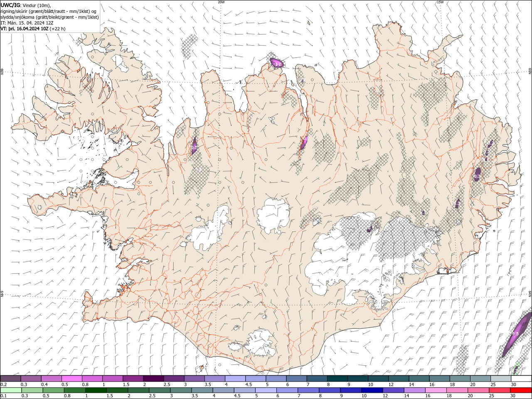Click the value label 0.1 under green legend
Image resolution: width=532 pixels, height=399 pixels.
(4, 396)
